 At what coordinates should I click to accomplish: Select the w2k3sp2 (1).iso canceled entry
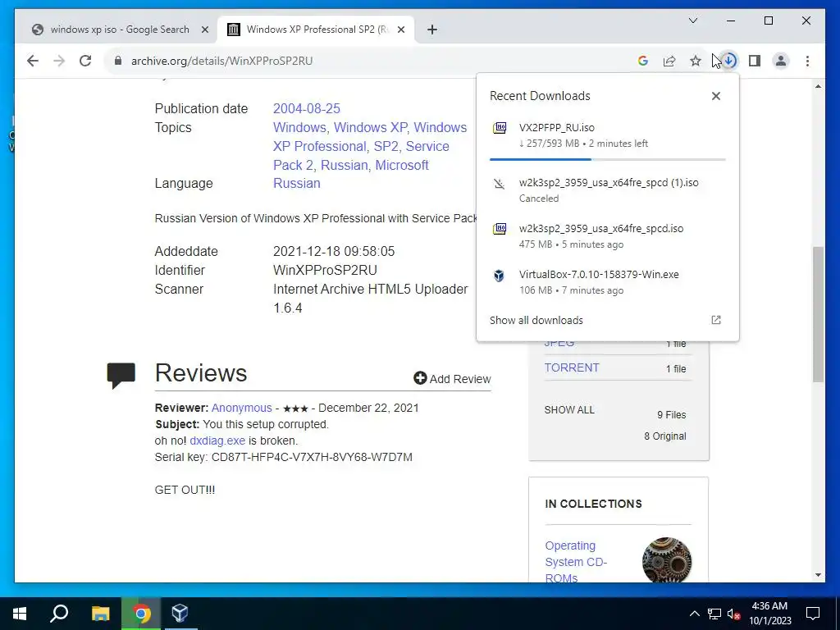(x=608, y=189)
